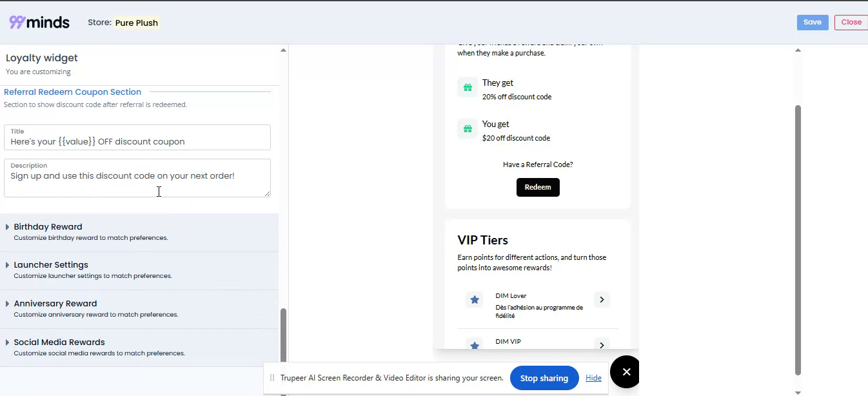Expand the Anniversary Reward section
The height and width of the screenshot is (396, 868).
coord(139,309)
